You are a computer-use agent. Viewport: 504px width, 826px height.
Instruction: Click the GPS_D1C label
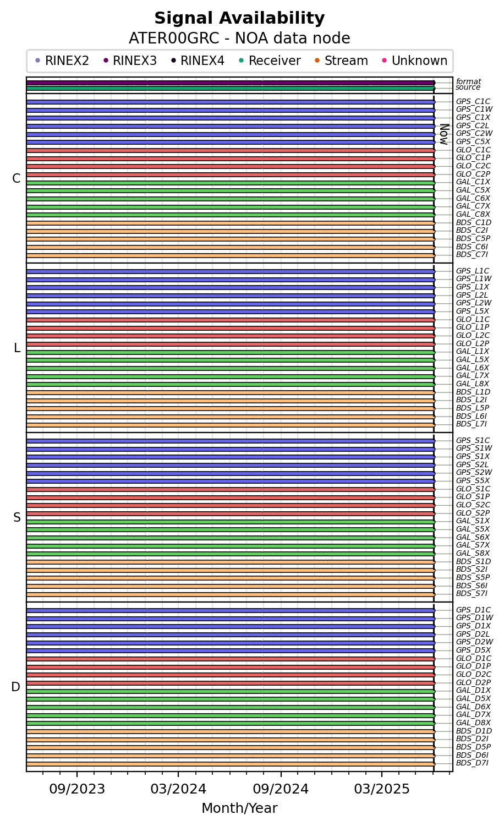pos(473,610)
